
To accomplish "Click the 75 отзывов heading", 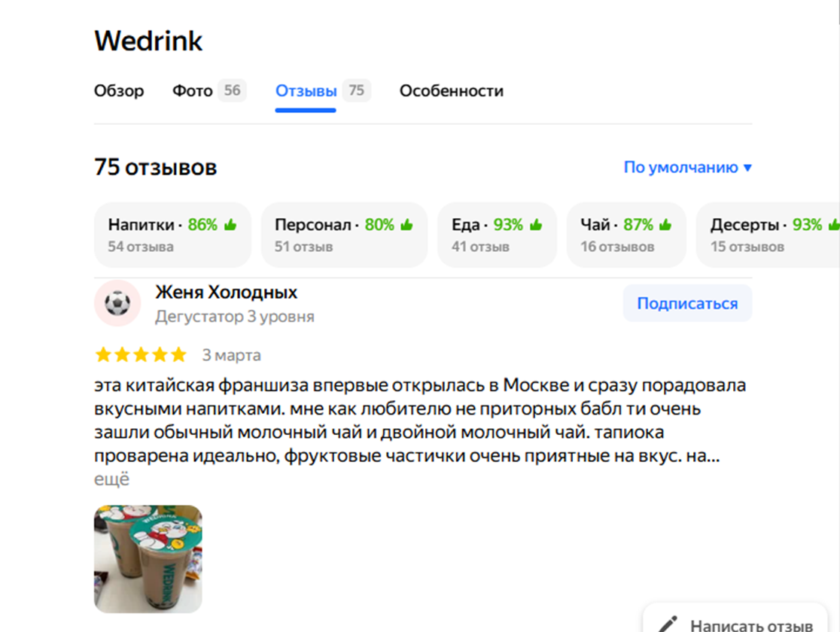I will pyautogui.click(x=155, y=167).
